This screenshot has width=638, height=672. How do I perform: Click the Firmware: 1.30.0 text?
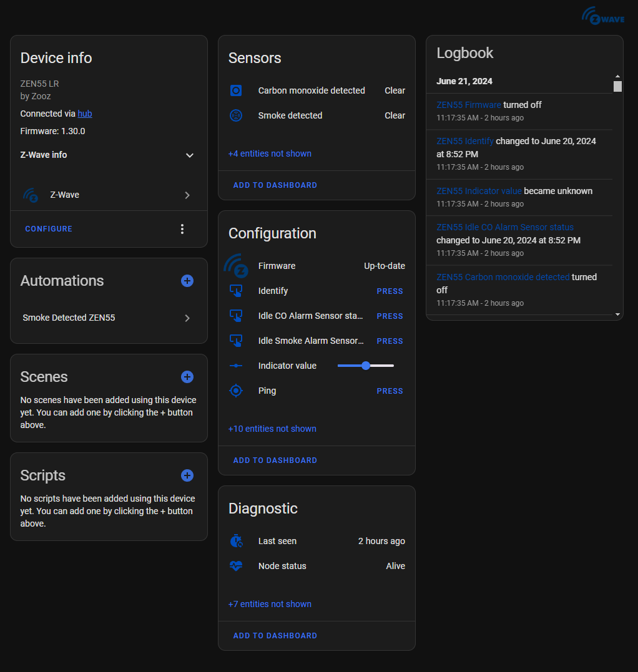pos(52,131)
